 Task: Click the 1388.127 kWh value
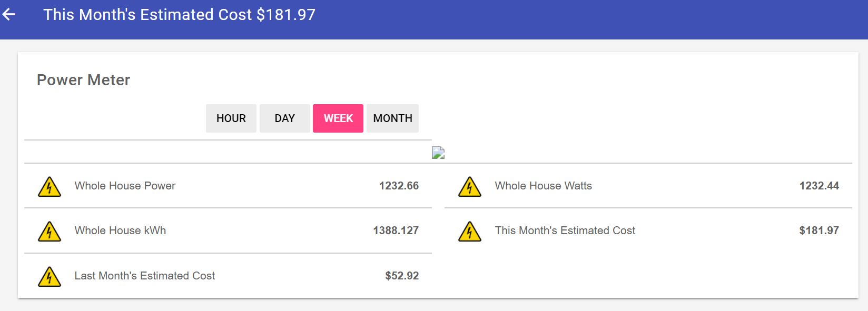click(x=396, y=230)
